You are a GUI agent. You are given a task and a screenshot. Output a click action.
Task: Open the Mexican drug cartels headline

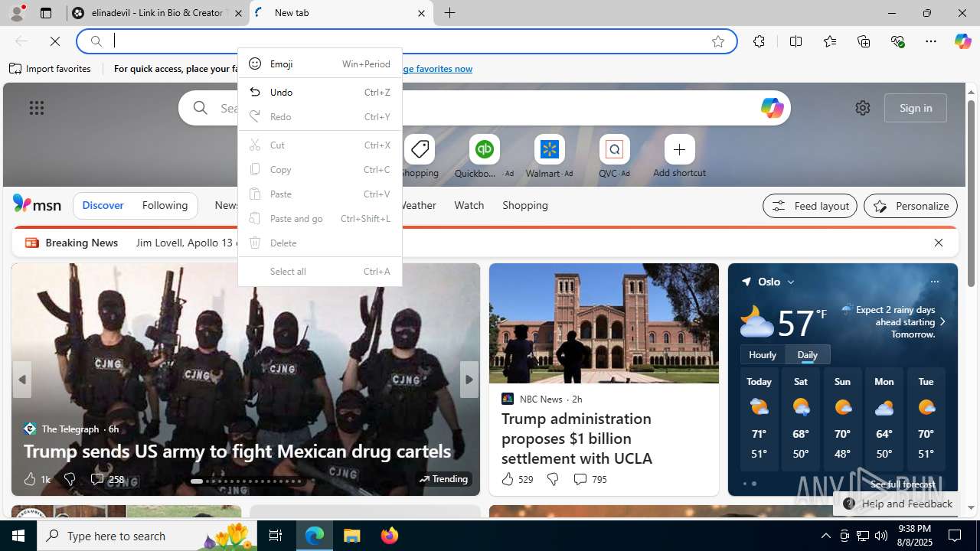[237, 451]
